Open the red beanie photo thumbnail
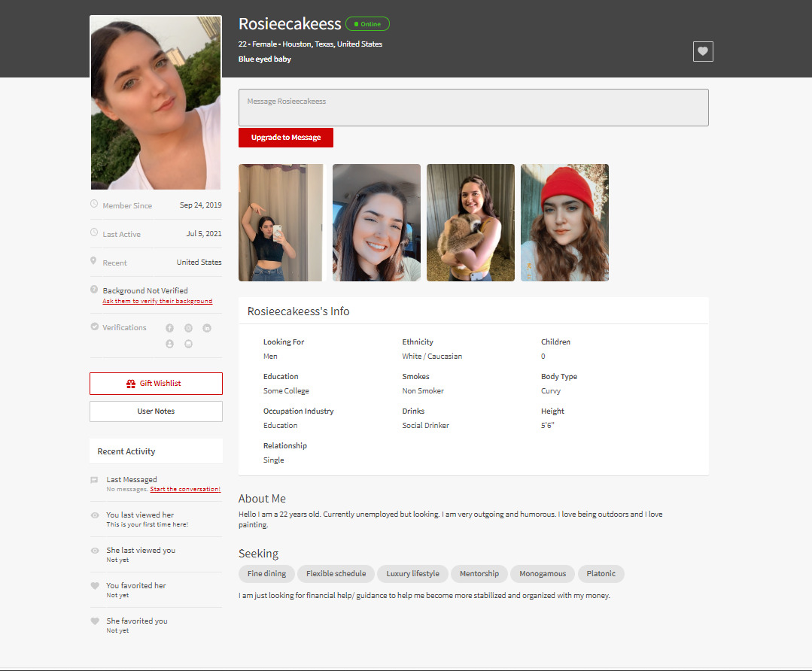 (564, 223)
